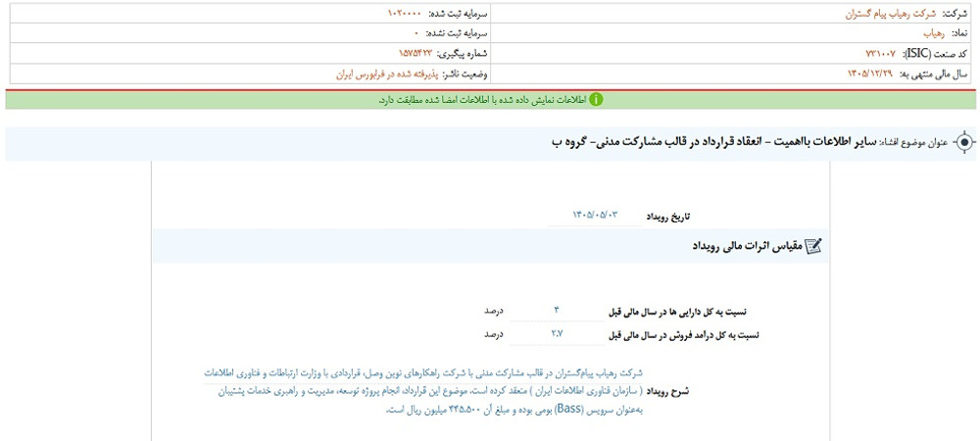Click the ratio to total assets value field

pyautogui.click(x=557, y=311)
